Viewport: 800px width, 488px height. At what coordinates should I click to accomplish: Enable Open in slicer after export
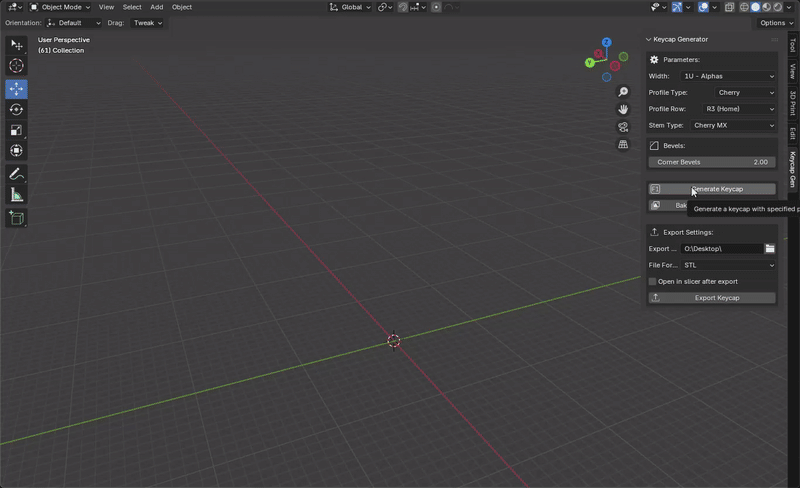tap(653, 282)
